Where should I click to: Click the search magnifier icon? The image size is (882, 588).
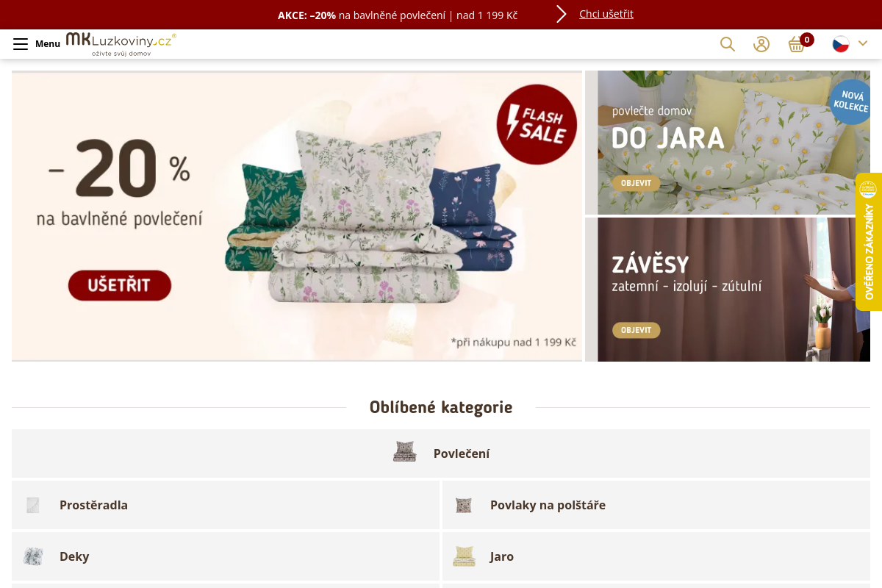click(x=728, y=44)
